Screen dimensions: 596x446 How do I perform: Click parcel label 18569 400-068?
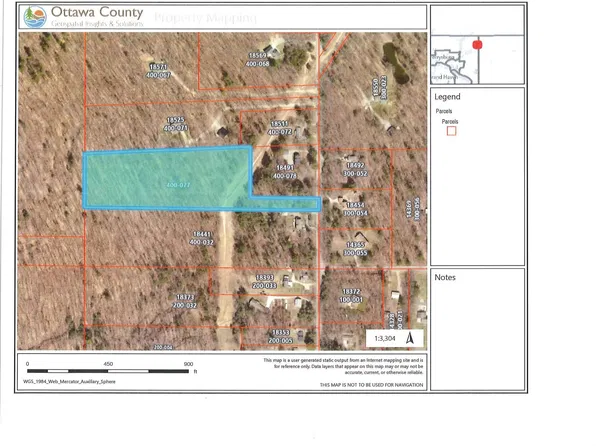[x=257, y=60]
